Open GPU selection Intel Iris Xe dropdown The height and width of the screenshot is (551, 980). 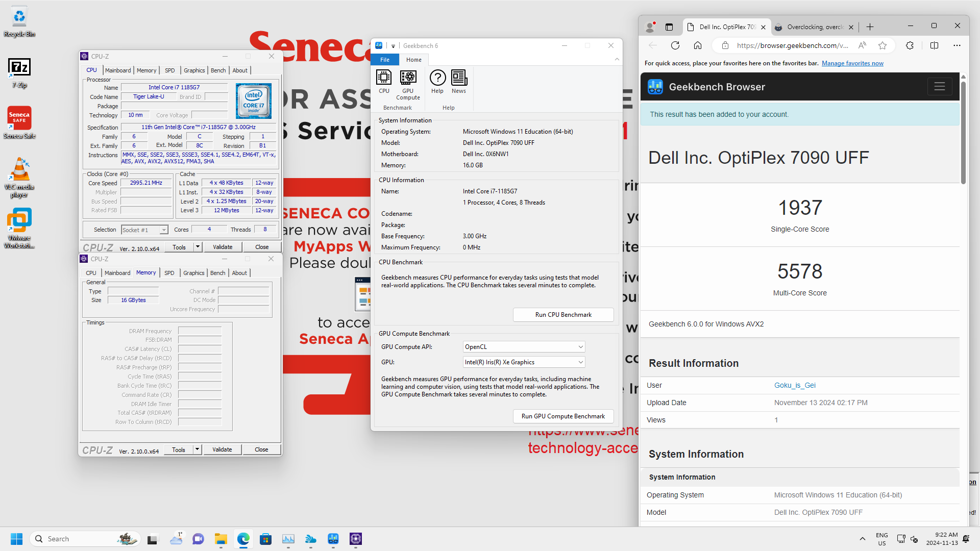click(524, 362)
